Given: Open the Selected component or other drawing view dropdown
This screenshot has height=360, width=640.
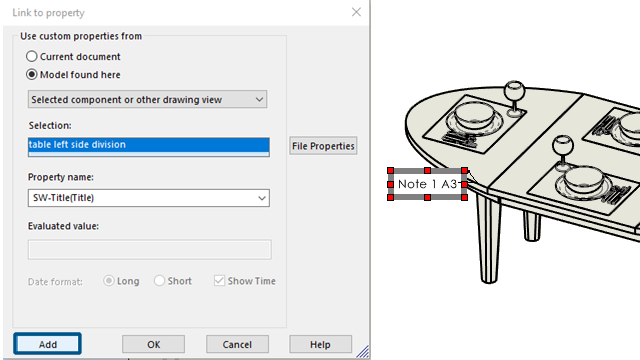Looking at the screenshot, I should pos(147,100).
